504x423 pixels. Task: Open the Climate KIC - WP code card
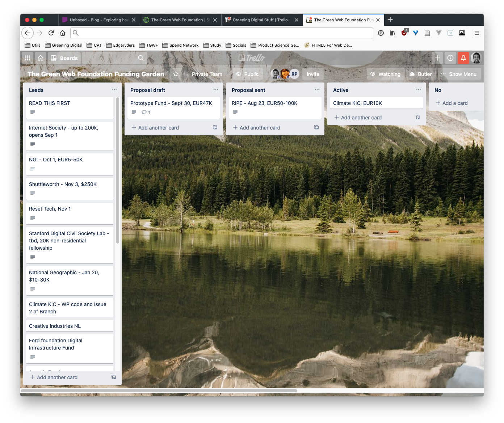[70, 308]
